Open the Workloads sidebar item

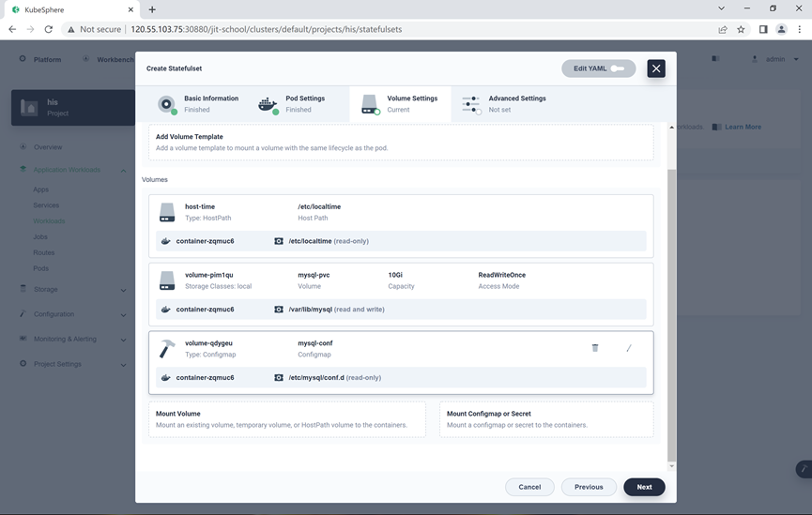tap(49, 221)
